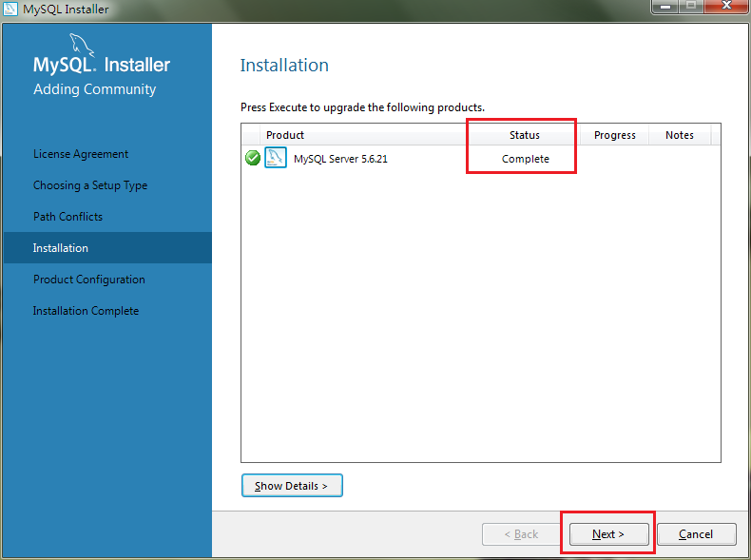Viewport: 751px width, 560px height.
Task: Select Installation Complete step
Action: tap(86, 310)
